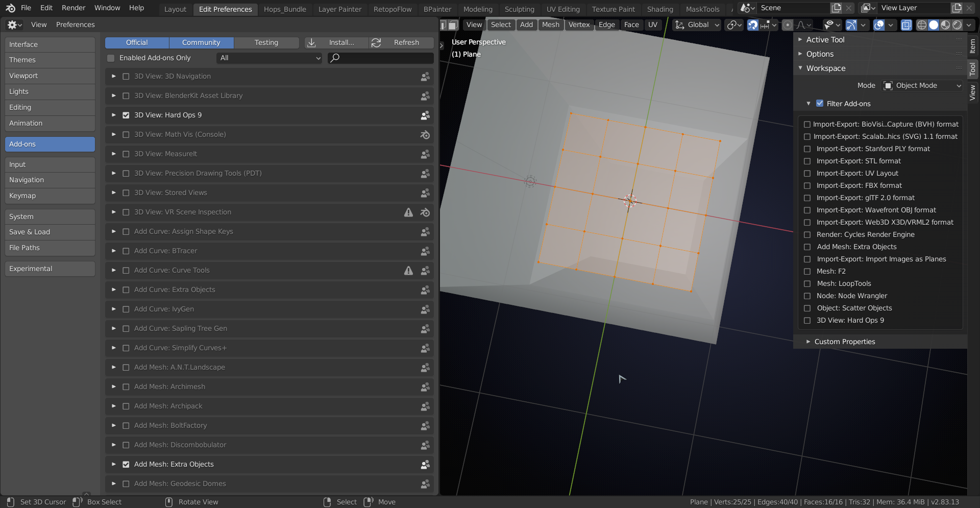The height and width of the screenshot is (508, 980).
Task: Click the "User Perspective" viewport label
Action: point(479,42)
